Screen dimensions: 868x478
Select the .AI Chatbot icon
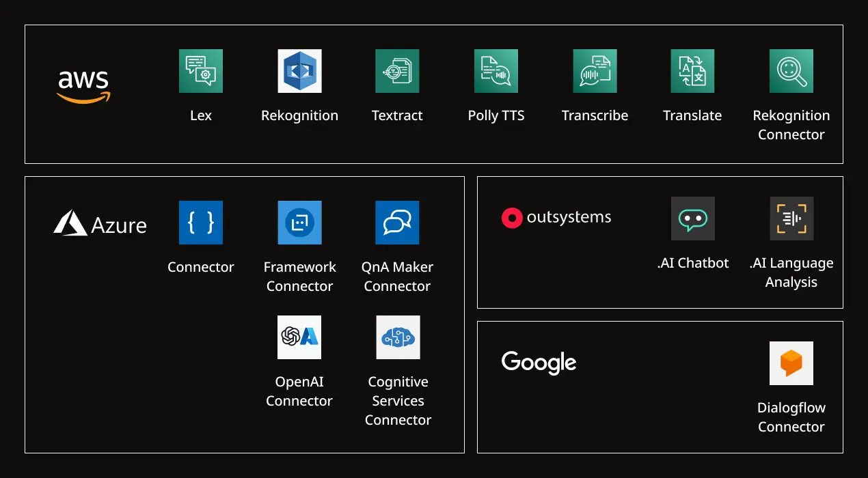tap(692, 219)
